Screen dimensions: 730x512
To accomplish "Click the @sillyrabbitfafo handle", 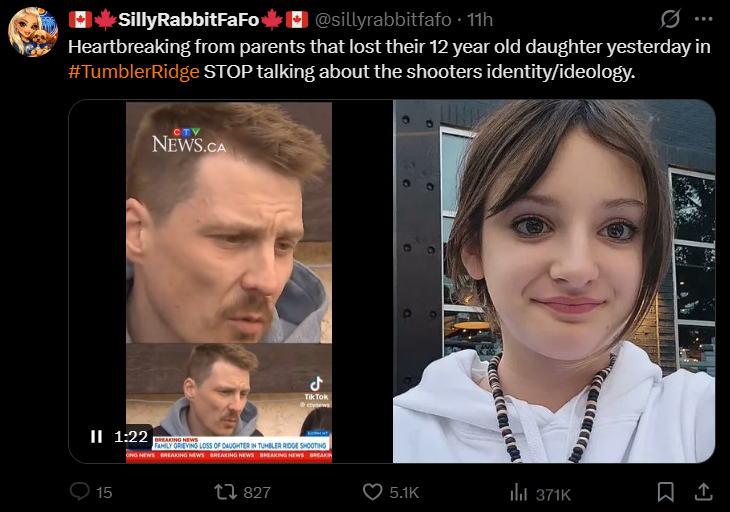I will (x=383, y=20).
